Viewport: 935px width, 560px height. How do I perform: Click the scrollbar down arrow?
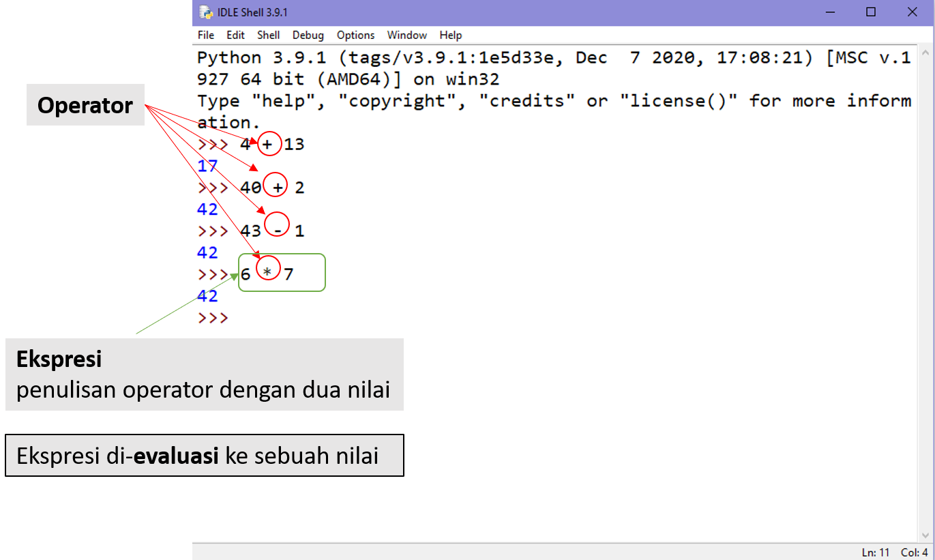click(x=927, y=535)
